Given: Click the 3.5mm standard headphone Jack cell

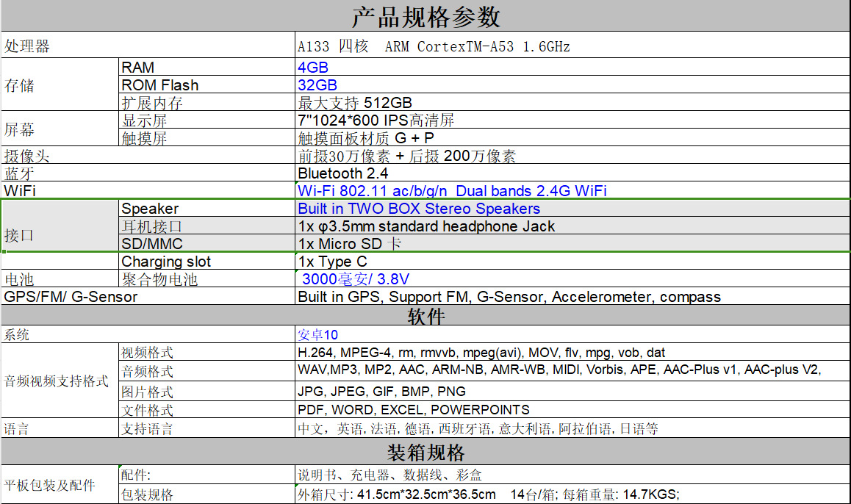Looking at the screenshot, I should pyautogui.click(x=572, y=225).
